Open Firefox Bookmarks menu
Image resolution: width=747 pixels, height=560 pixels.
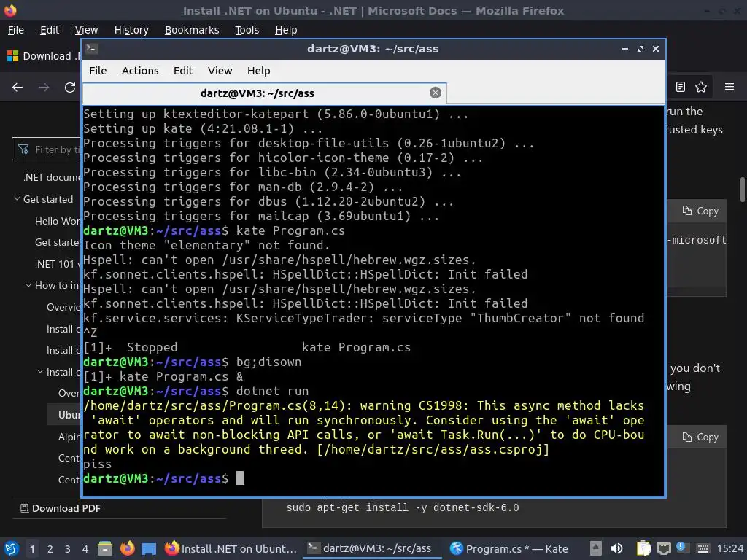click(x=192, y=30)
